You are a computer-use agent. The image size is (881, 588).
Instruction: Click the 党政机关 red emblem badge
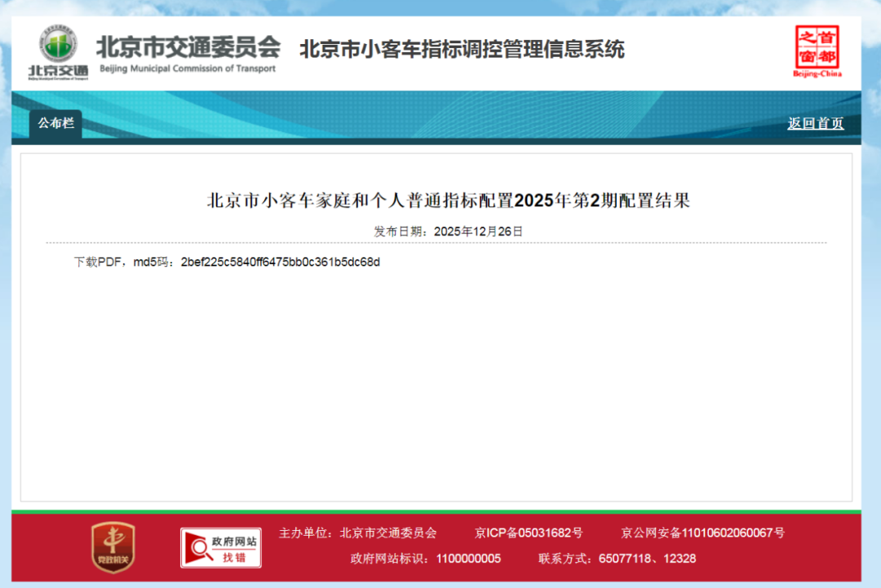113,546
